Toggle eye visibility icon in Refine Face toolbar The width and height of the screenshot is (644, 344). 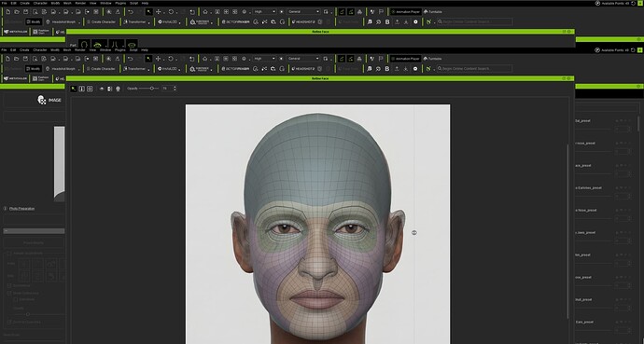(x=102, y=89)
